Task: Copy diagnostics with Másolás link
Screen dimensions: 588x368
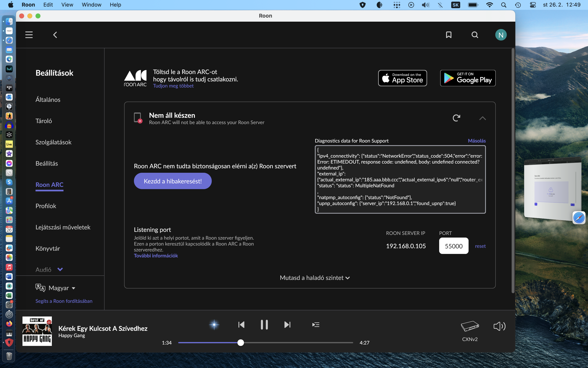Action: [477, 141]
